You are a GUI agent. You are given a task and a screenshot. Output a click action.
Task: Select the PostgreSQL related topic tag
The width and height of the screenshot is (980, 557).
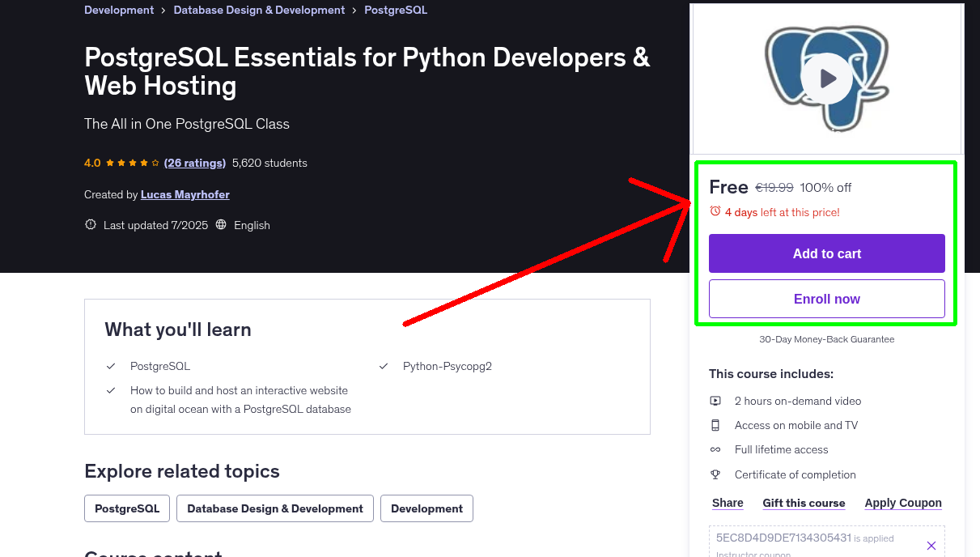click(x=127, y=508)
